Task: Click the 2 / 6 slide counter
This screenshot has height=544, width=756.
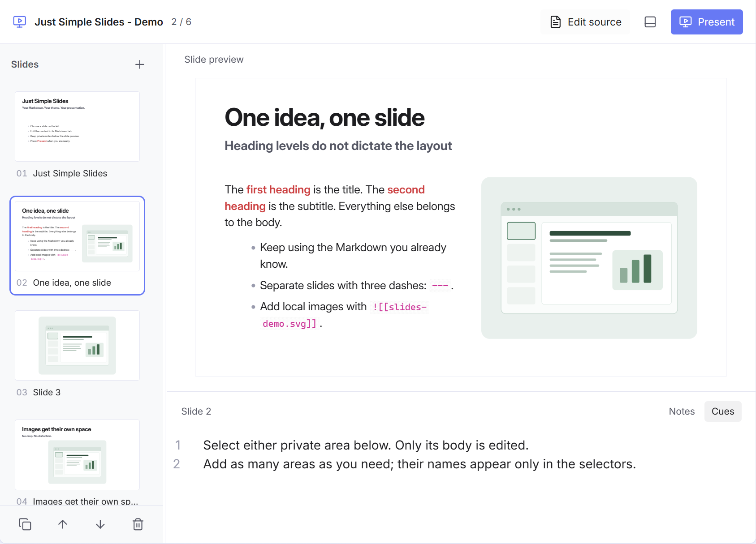Action: click(181, 22)
